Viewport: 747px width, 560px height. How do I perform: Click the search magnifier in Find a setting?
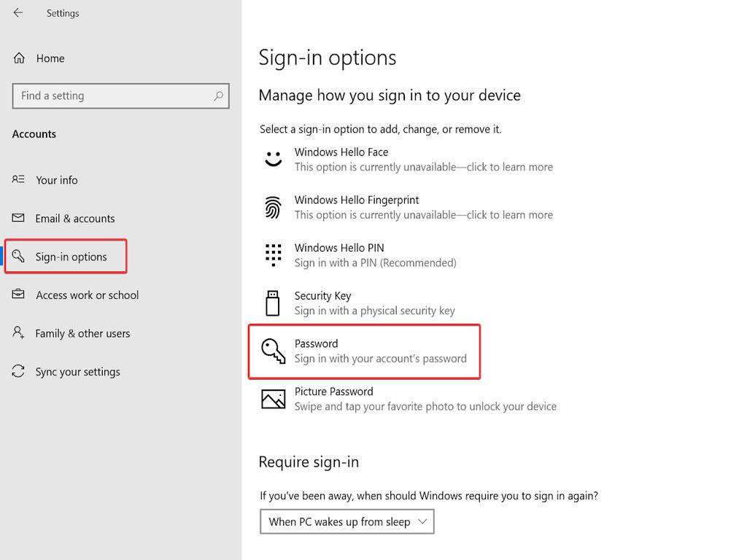(x=218, y=96)
